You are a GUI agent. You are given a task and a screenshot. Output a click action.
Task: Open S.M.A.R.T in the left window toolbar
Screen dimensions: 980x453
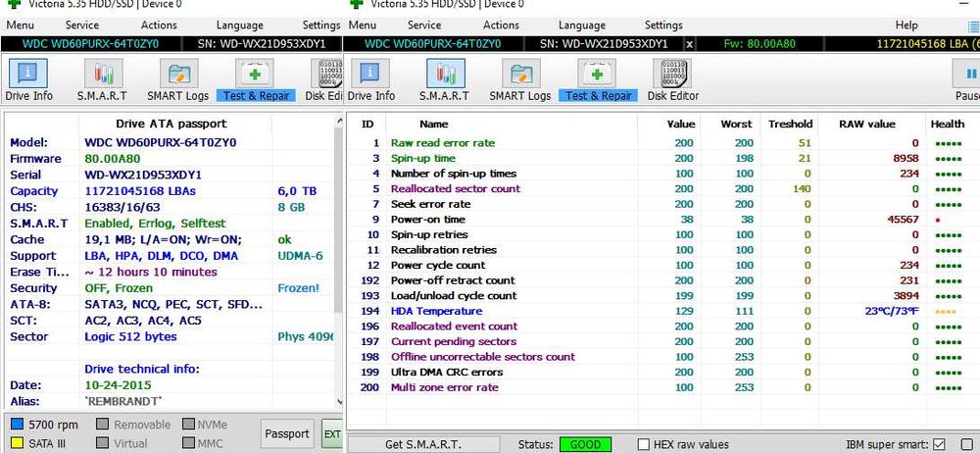pyautogui.click(x=102, y=80)
